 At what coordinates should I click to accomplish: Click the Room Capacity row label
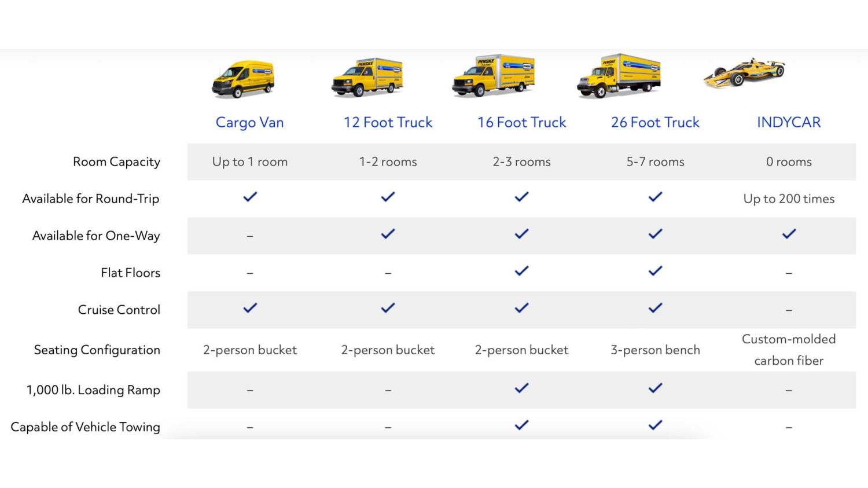(116, 162)
